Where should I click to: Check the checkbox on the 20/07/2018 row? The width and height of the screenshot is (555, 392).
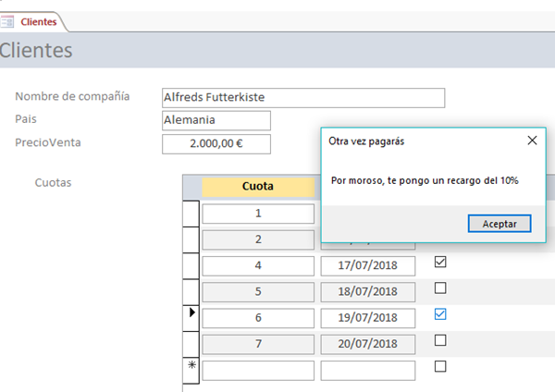440,340
